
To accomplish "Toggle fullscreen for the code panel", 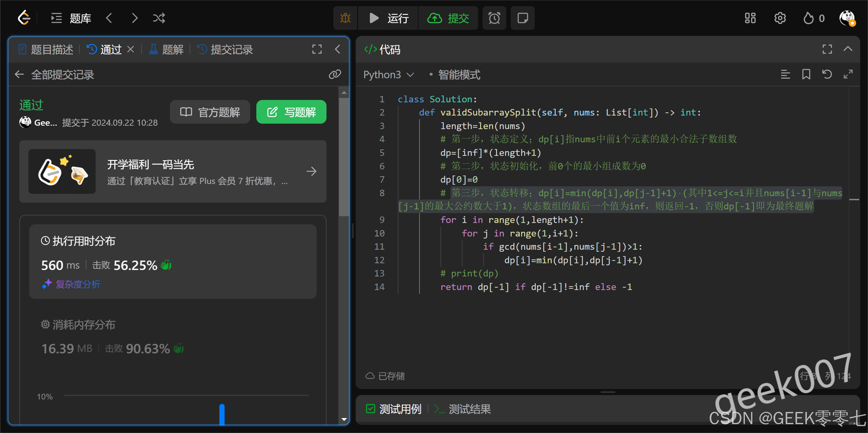I will pyautogui.click(x=827, y=49).
